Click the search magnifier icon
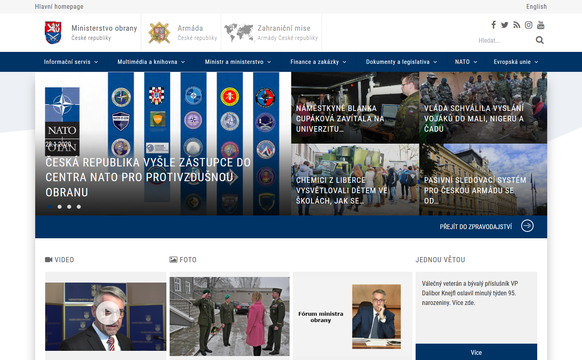The width and height of the screenshot is (582, 360). 540,40
